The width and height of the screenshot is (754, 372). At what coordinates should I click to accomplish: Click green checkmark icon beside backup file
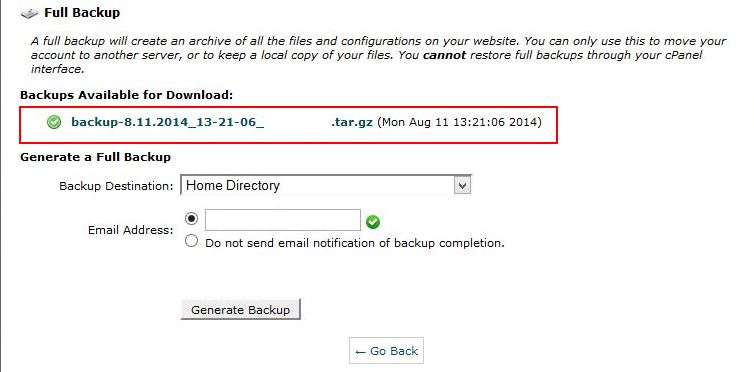click(x=54, y=123)
